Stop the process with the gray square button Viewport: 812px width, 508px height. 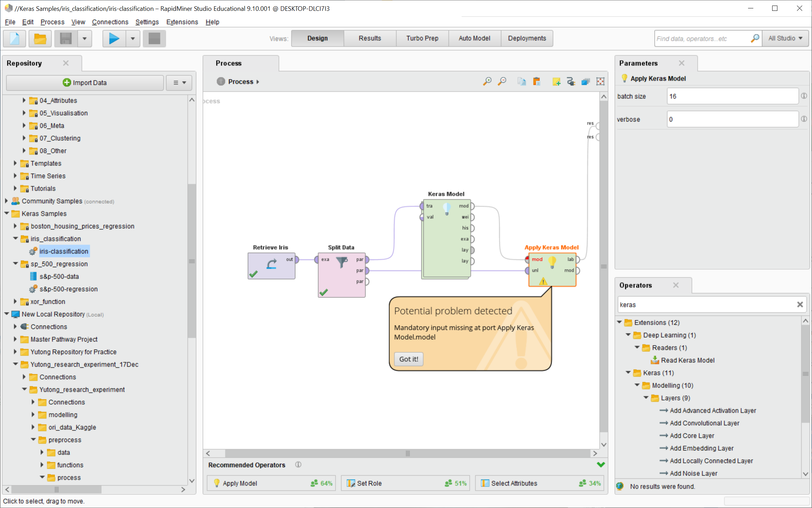(154, 38)
